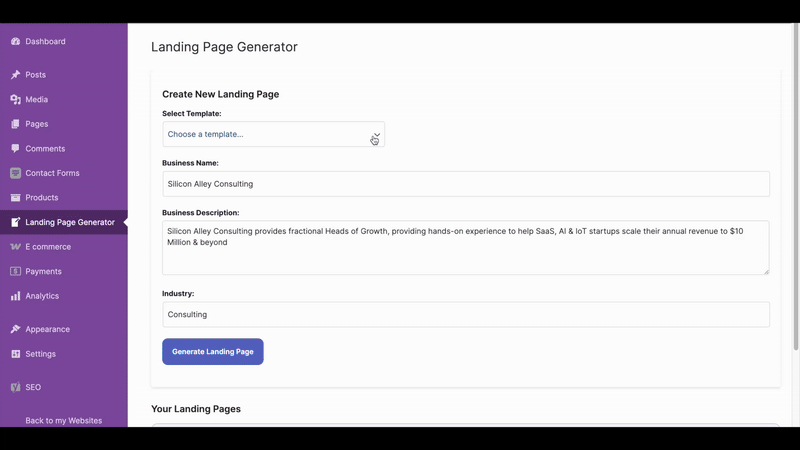Click the Media sidebar icon
The width and height of the screenshot is (800, 450).
(15, 99)
